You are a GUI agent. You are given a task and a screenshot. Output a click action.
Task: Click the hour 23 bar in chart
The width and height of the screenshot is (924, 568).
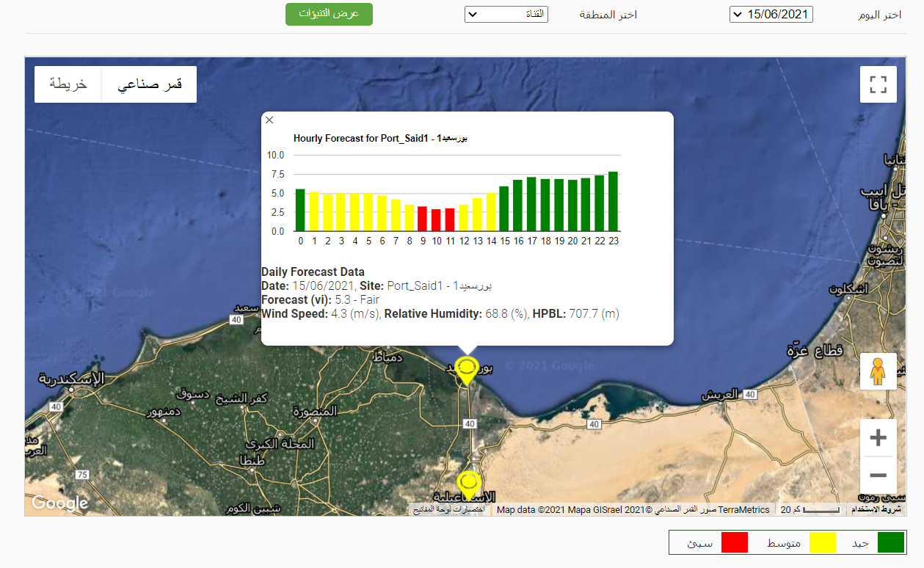(x=613, y=202)
